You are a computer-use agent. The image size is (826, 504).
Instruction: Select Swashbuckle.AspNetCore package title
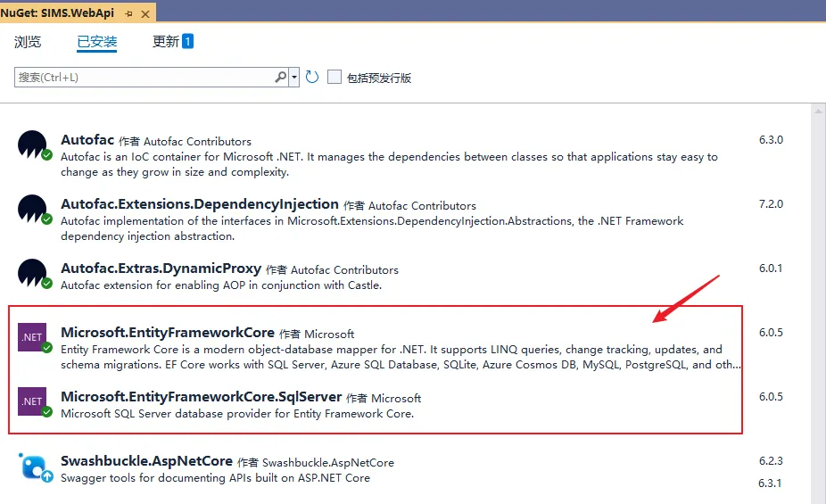click(x=146, y=461)
